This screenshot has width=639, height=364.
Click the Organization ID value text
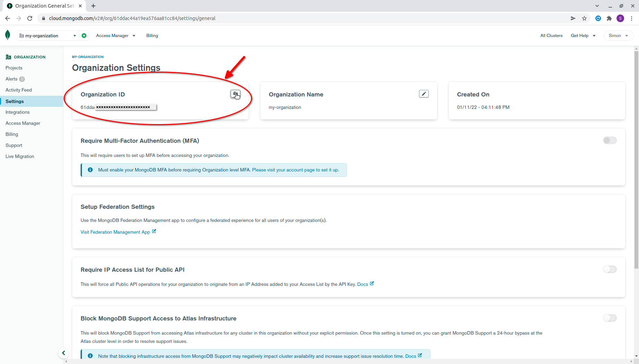[x=118, y=107]
